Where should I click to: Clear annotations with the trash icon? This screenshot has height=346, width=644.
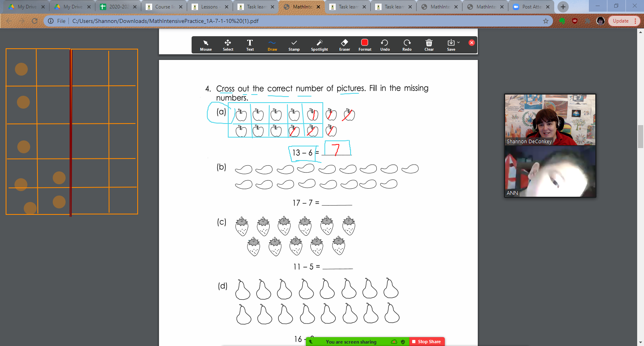(429, 45)
